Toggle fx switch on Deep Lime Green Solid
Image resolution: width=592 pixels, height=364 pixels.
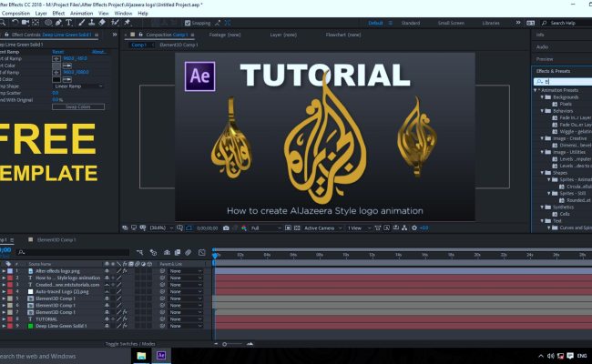125,326
